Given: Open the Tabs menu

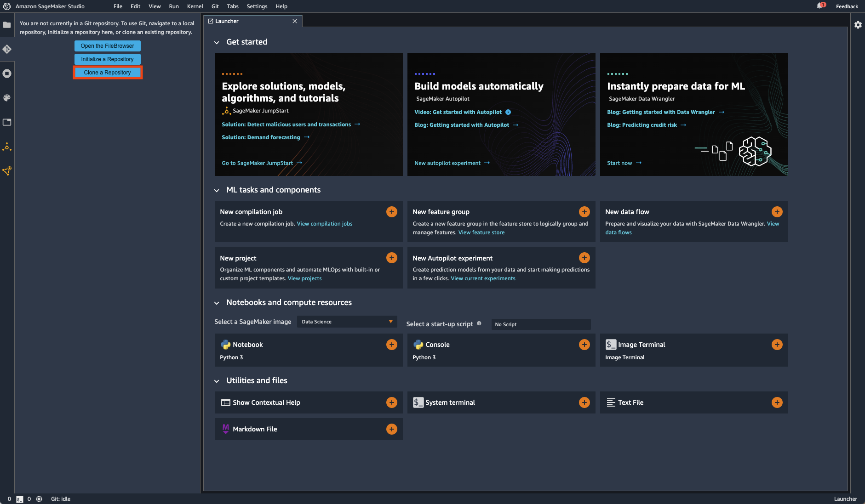Looking at the screenshot, I should (233, 6).
